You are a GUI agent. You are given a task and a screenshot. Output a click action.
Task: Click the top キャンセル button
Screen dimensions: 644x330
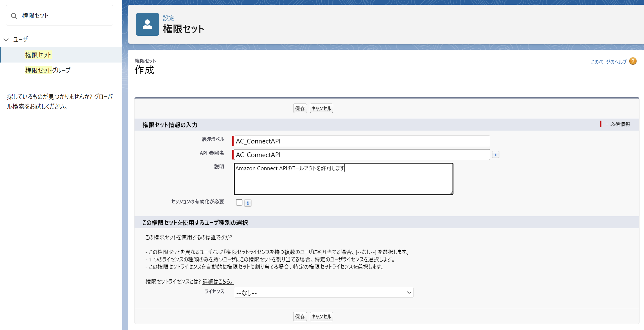coord(321,109)
